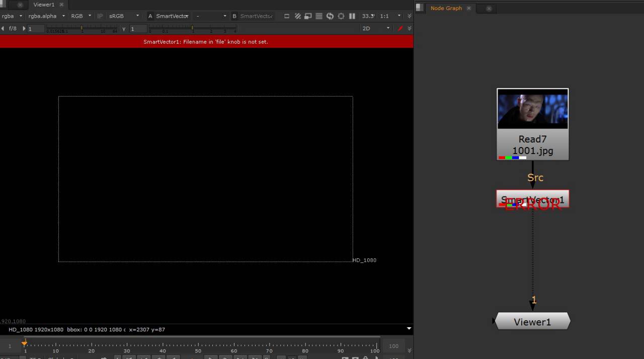This screenshot has width=644, height=359.
Task: Open the sRGB viewer colorspace dropdown
Action: (x=124, y=16)
